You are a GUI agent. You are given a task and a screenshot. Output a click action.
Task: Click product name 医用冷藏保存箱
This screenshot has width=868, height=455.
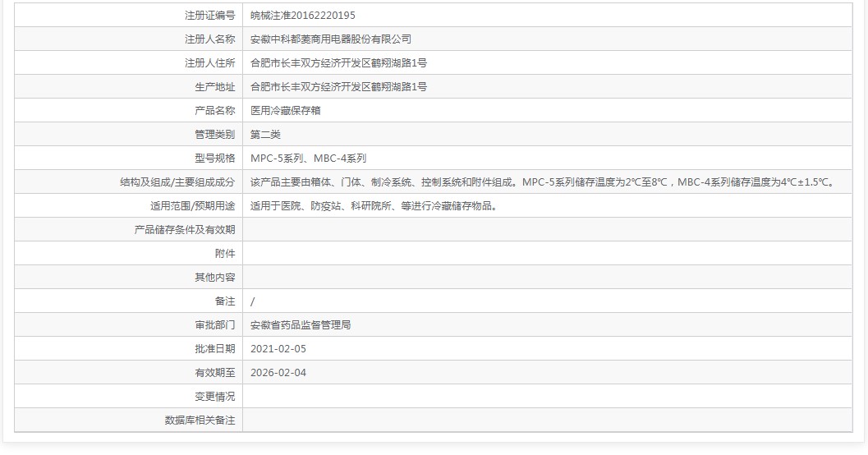(286, 111)
